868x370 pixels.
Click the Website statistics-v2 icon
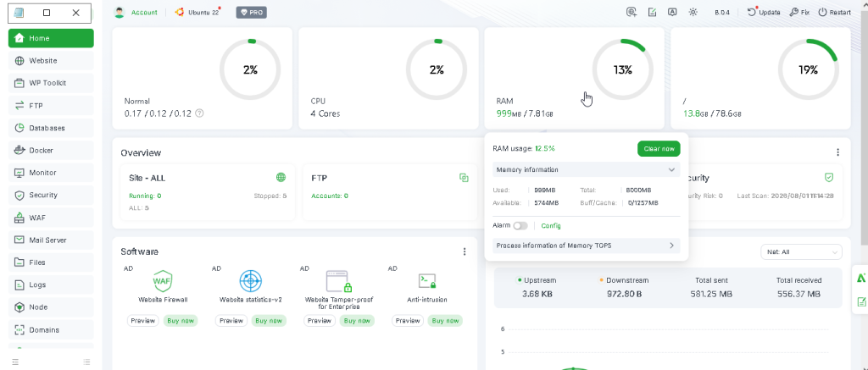click(x=250, y=281)
